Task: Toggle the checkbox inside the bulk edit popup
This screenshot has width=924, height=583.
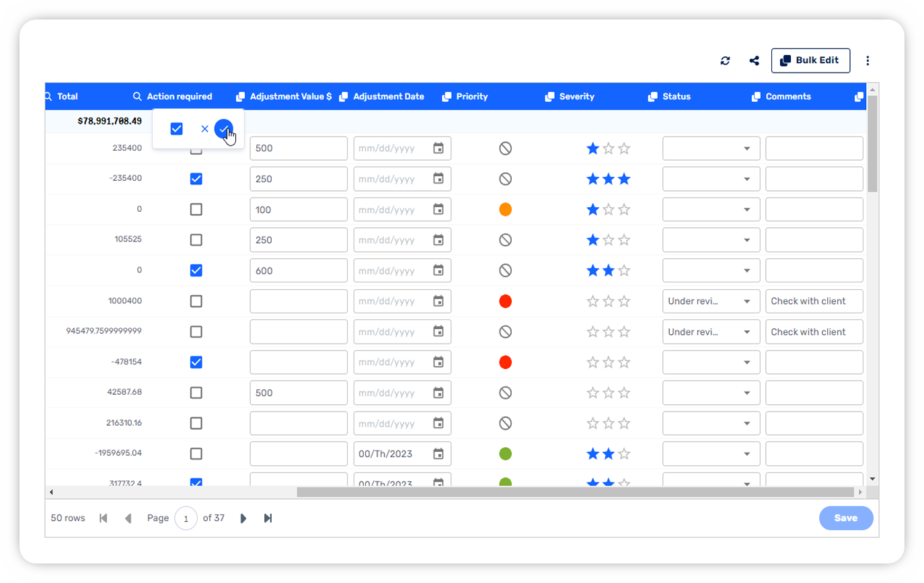Action: pyautogui.click(x=176, y=128)
